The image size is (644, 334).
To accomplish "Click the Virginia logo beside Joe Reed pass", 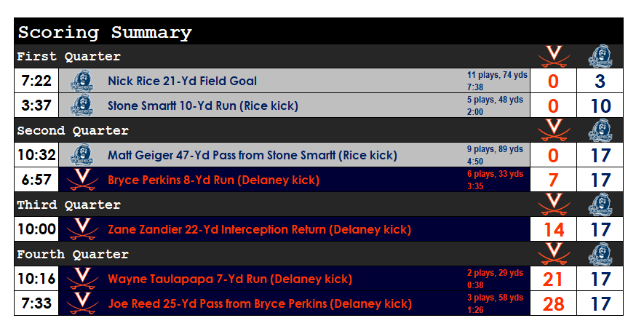I will click(82, 303).
